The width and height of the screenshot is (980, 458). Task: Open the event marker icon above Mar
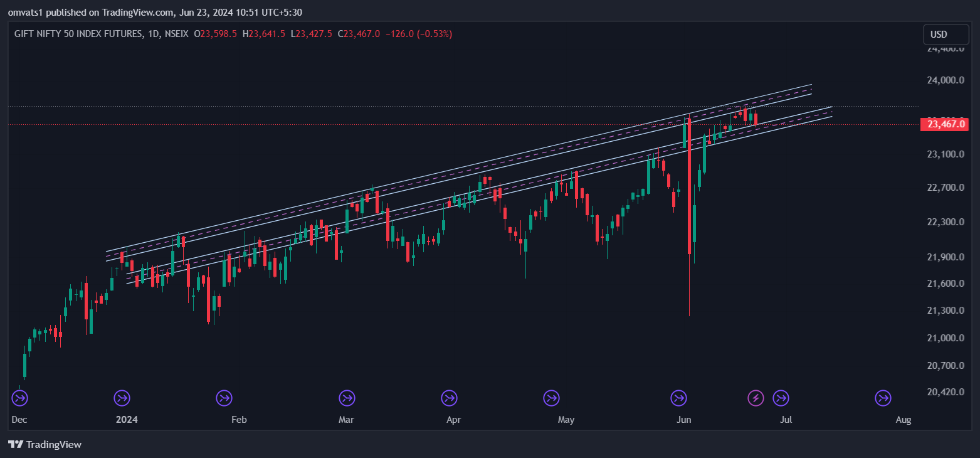pos(347,398)
